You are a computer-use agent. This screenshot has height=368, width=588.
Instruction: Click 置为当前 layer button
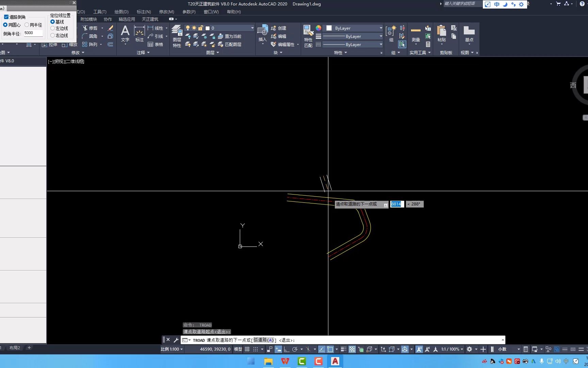[230, 36]
